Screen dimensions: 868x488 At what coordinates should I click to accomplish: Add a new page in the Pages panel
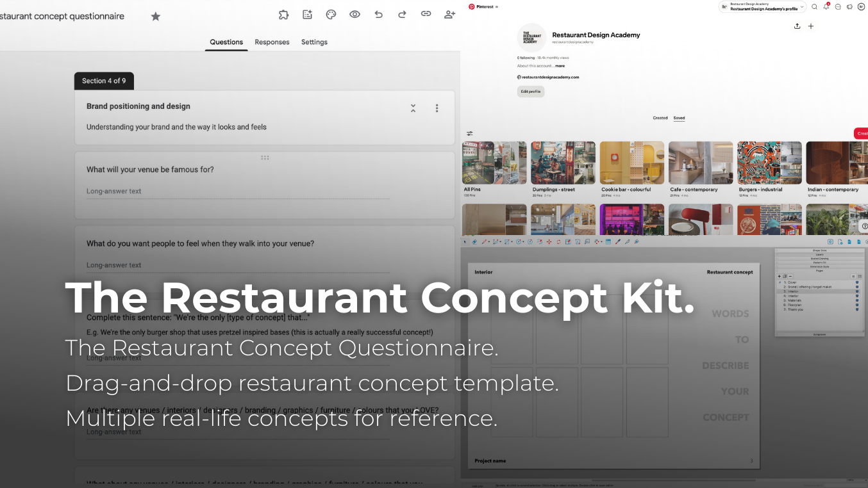click(x=780, y=276)
